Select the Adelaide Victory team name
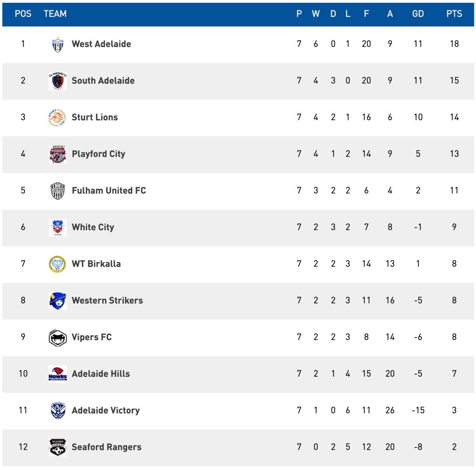The width and height of the screenshot is (476, 468). (x=106, y=410)
